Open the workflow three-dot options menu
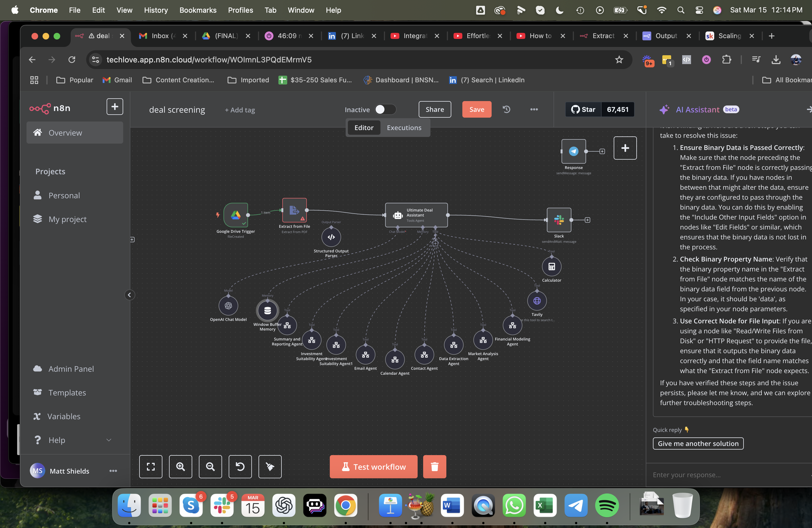The image size is (812, 528). pyautogui.click(x=534, y=109)
